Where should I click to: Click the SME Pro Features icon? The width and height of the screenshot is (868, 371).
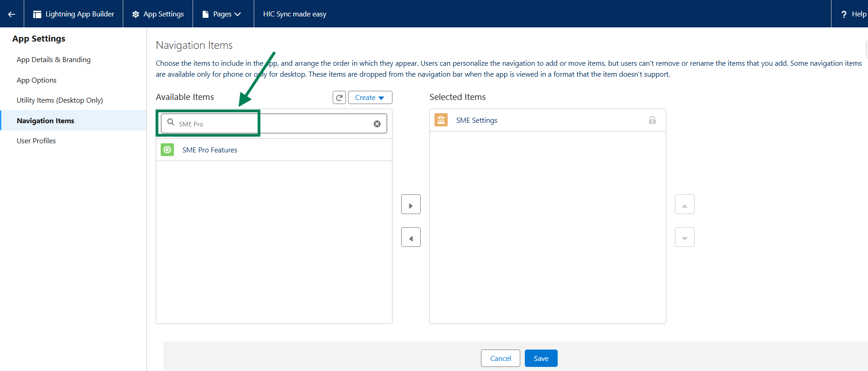[167, 150]
